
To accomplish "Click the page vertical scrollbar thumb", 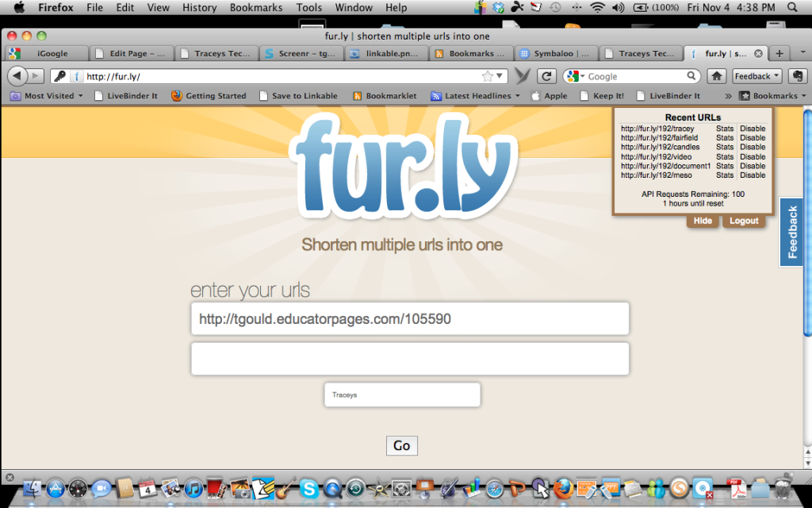I will click(x=807, y=223).
